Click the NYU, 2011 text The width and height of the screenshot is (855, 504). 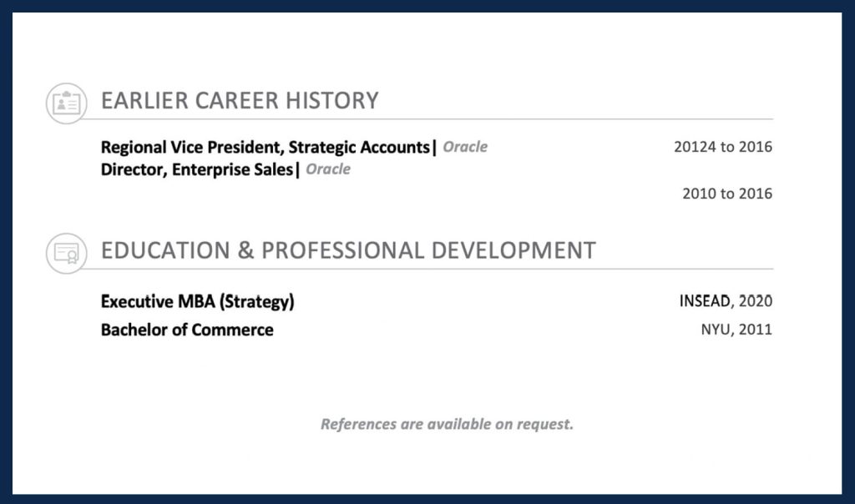click(x=736, y=330)
